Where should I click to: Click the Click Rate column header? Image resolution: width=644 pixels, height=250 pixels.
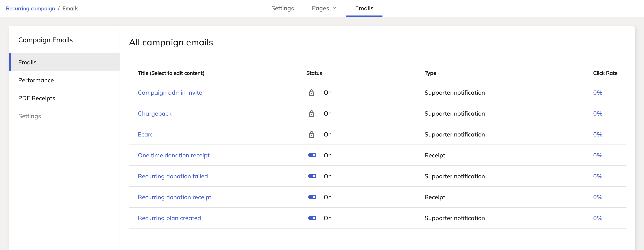pyautogui.click(x=605, y=73)
